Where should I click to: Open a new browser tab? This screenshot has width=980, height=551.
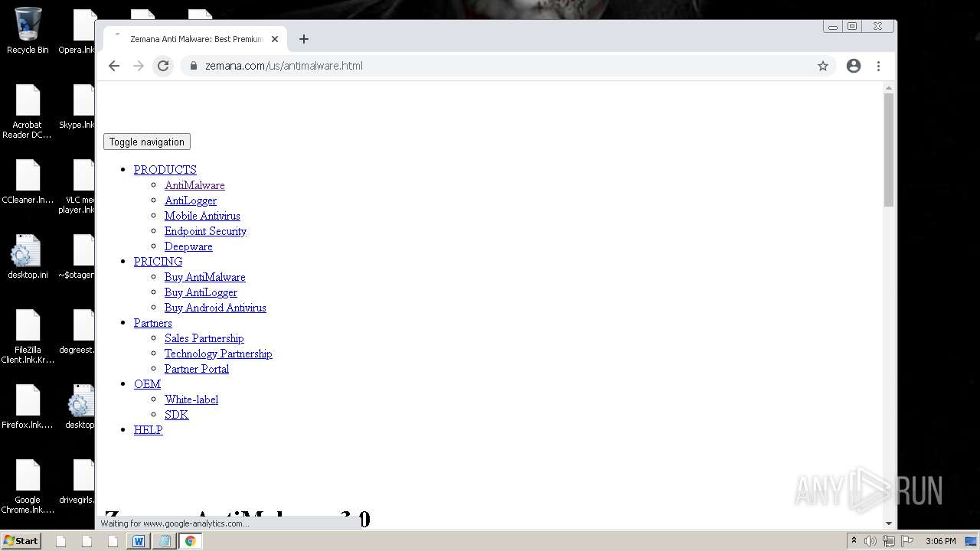[304, 39]
